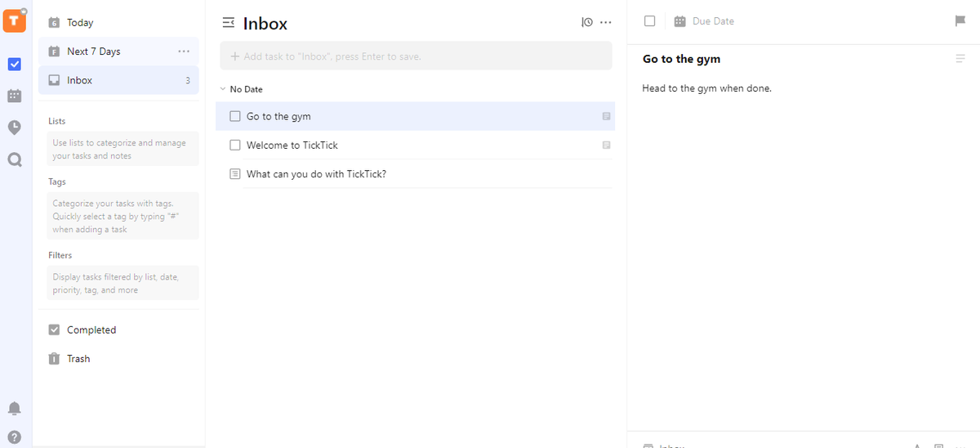Open the Completed tasks view
Viewport: 980px width, 448px height.
point(91,330)
